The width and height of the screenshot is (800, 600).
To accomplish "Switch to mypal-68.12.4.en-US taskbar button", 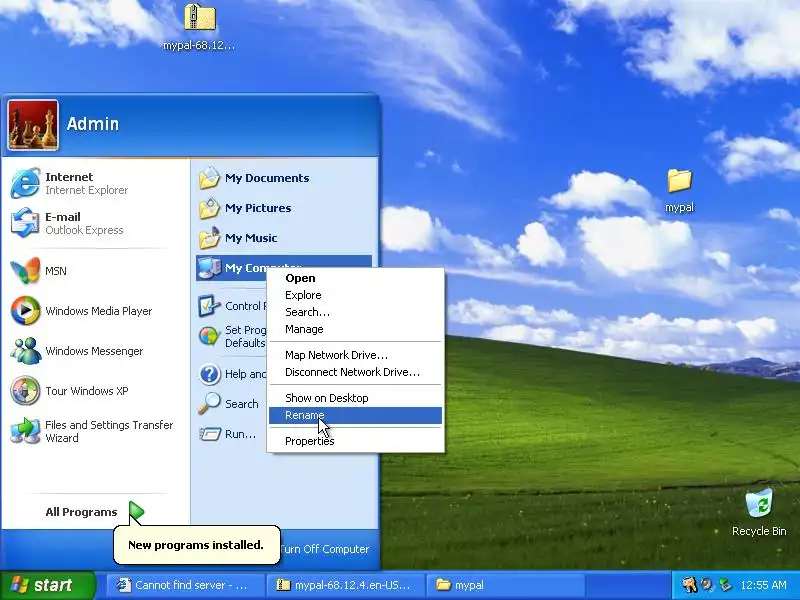I will (346, 585).
